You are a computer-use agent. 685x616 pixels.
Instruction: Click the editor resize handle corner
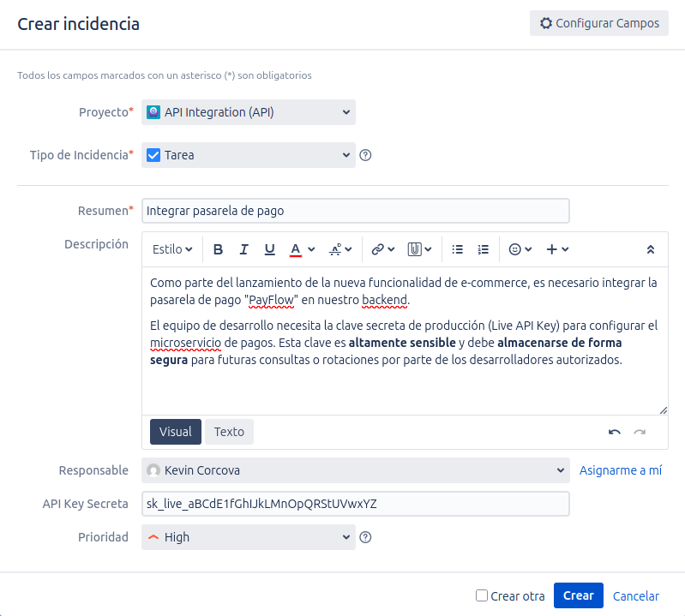(664, 410)
